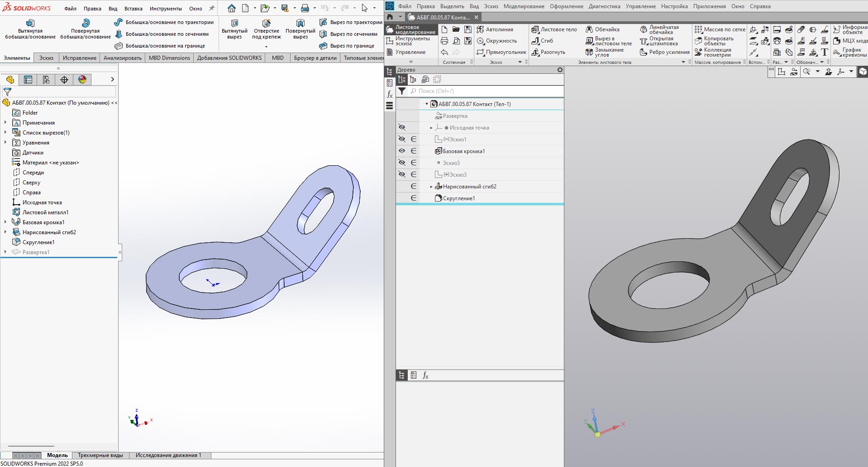This screenshot has height=467, width=868.
Task: Click the Вырез по траектории button
Action: pos(351,22)
